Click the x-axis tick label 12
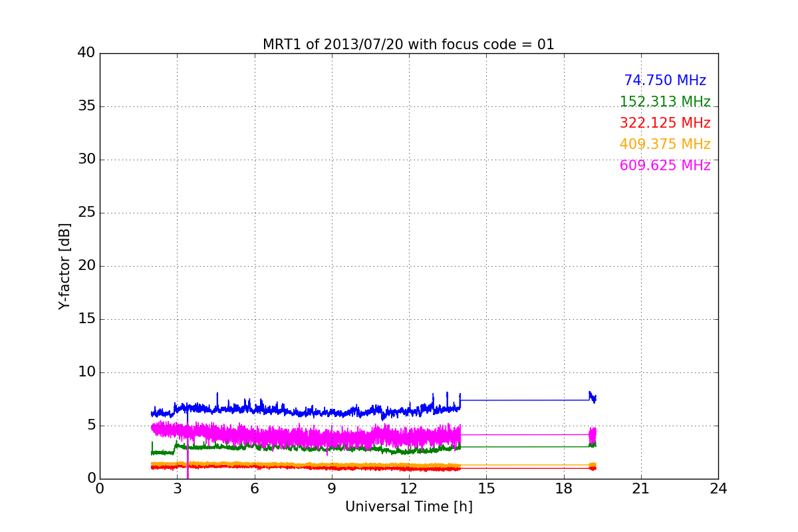The height and width of the screenshot is (532, 798). click(409, 489)
